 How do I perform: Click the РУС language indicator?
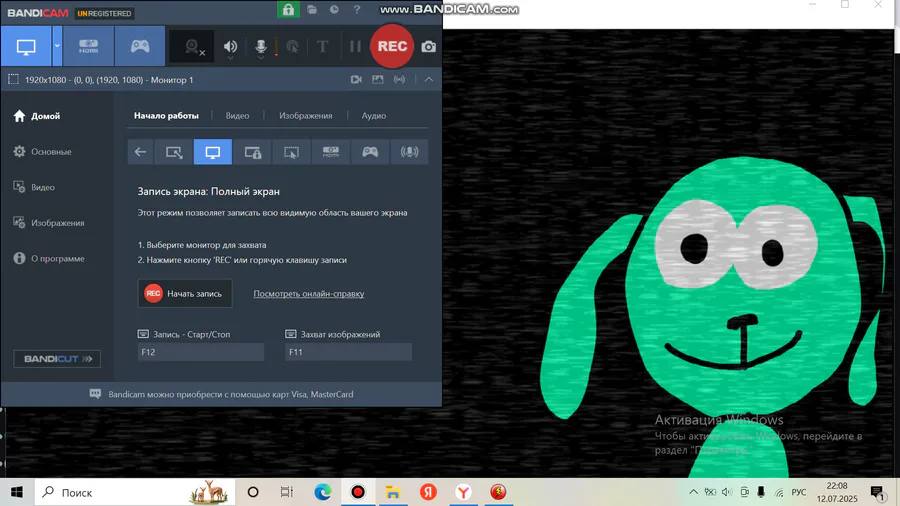point(798,492)
